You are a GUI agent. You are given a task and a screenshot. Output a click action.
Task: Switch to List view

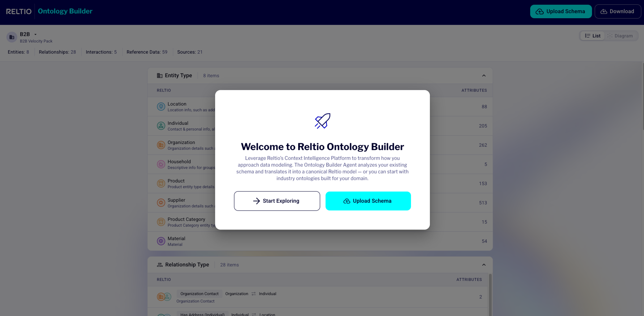tap(592, 36)
